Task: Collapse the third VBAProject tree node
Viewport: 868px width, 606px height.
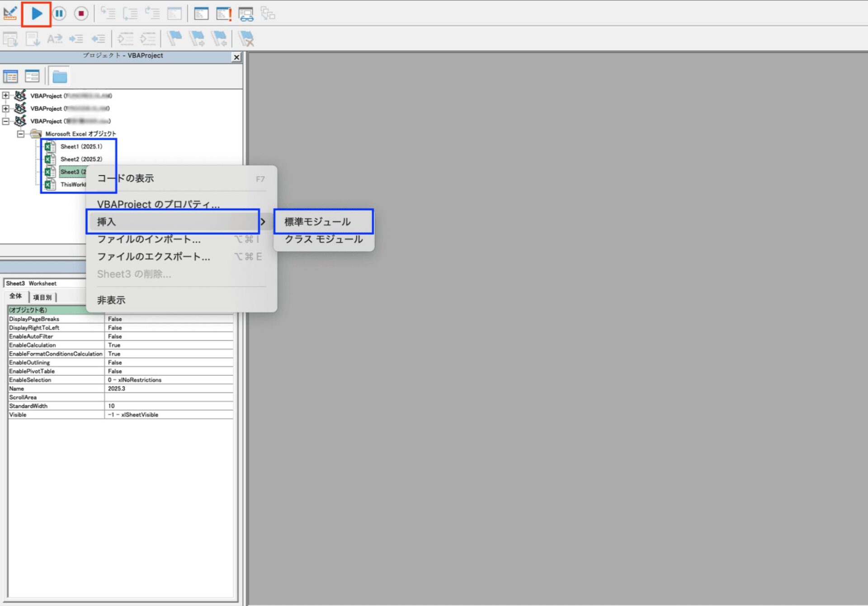Action: [5, 121]
